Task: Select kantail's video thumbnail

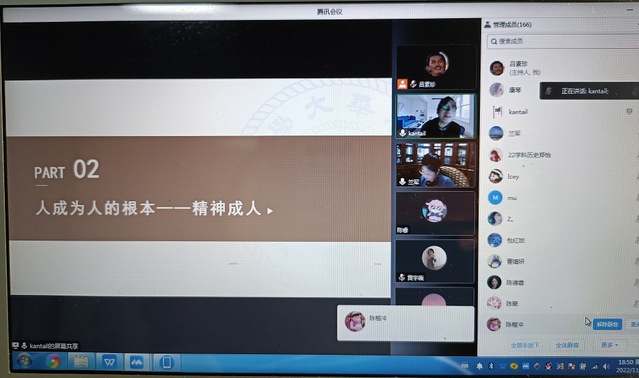Action: pos(436,116)
